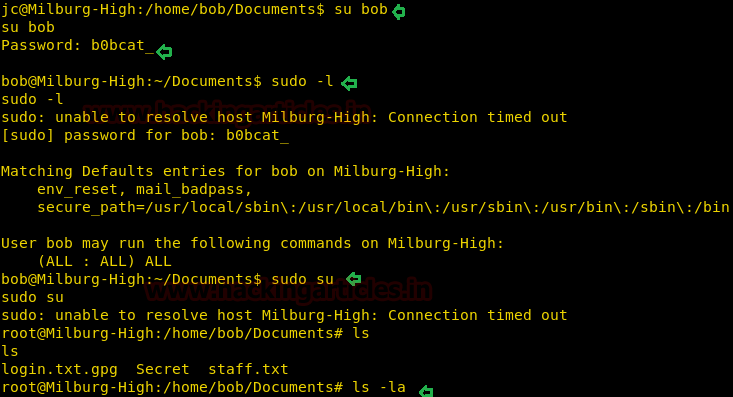The width and height of the screenshot is (733, 397).
Task: Click 'Matching Defaults entries for bob' text
Action: click(150, 171)
